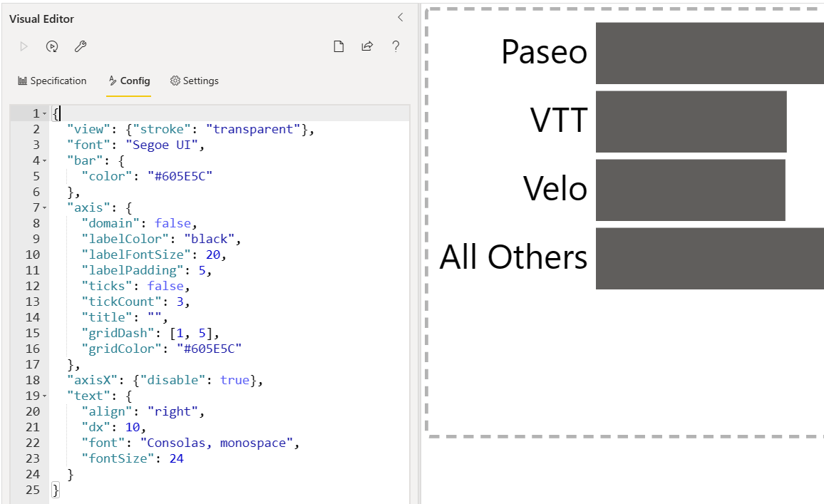Click the gear icon on the Settings tab
The width and height of the screenshot is (824, 504).
tap(175, 81)
